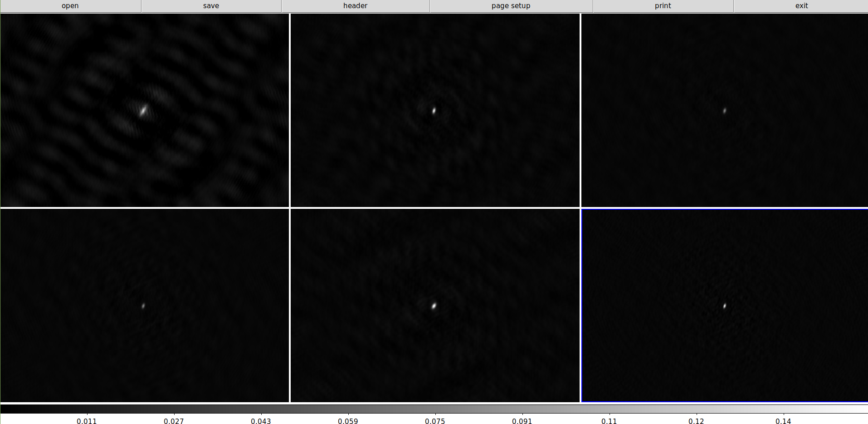The width and height of the screenshot is (868, 424).
Task: Open the header viewer
Action: click(355, 6)
